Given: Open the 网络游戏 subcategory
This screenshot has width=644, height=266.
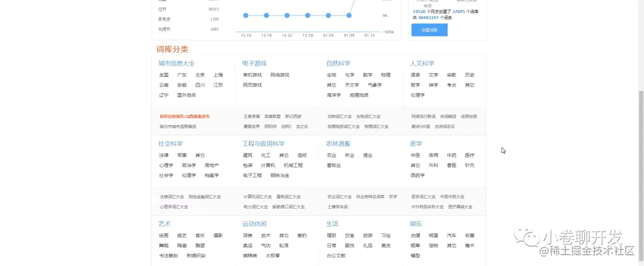Looking at the screenshot, I should point(280,75).
